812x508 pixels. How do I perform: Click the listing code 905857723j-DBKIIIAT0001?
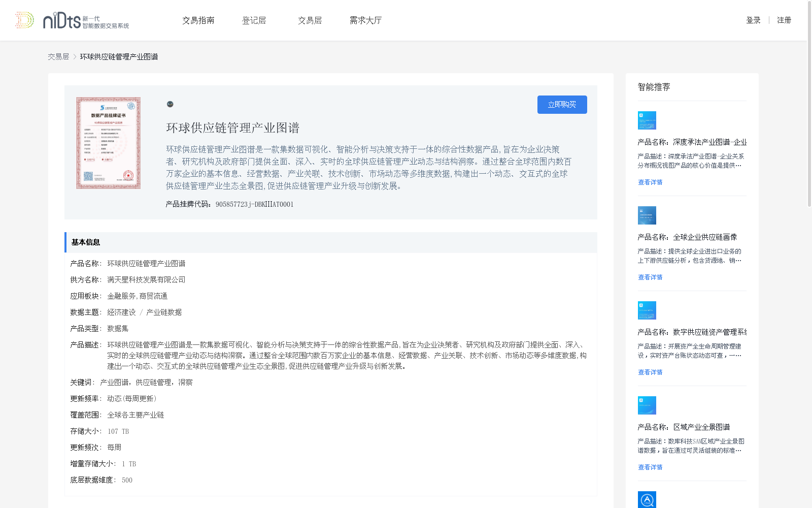[254, 204]
